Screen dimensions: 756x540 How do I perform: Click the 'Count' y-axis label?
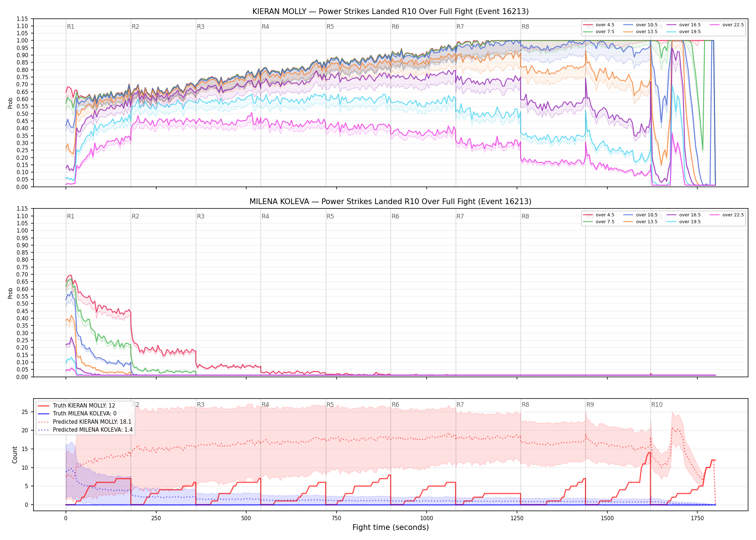pos(15,455)
